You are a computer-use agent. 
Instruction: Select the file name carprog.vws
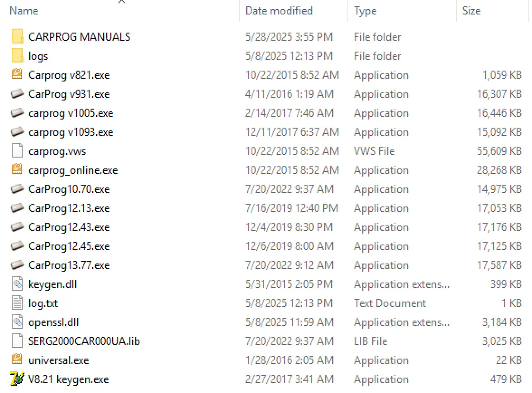57,151
